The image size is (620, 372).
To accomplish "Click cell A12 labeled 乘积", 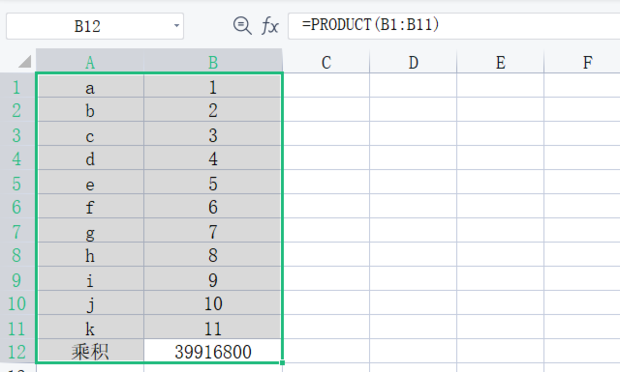I will coord(91,351).
